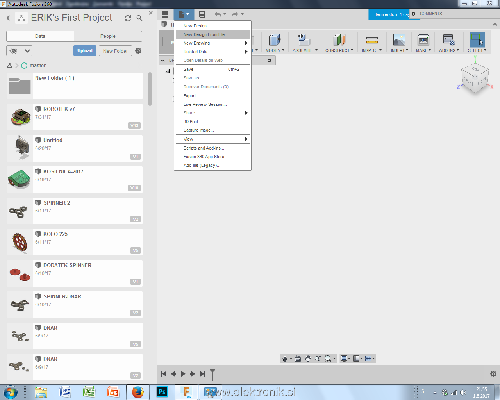Image resolution: width=500 pixels, height=400 pixels.
Task: Click the Save disk icon
Action: pyautogui.click(x=202, y=14)
